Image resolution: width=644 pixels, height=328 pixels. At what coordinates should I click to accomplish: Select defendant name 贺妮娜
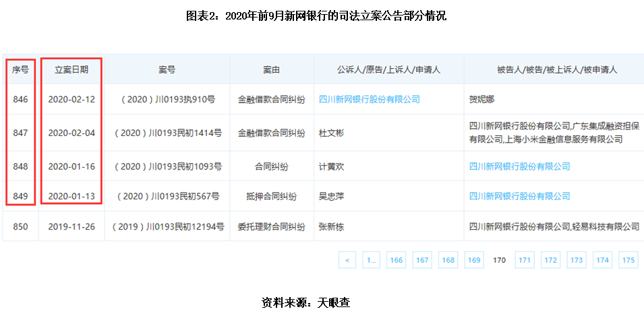pyautogui.click(x=481, y=99)
